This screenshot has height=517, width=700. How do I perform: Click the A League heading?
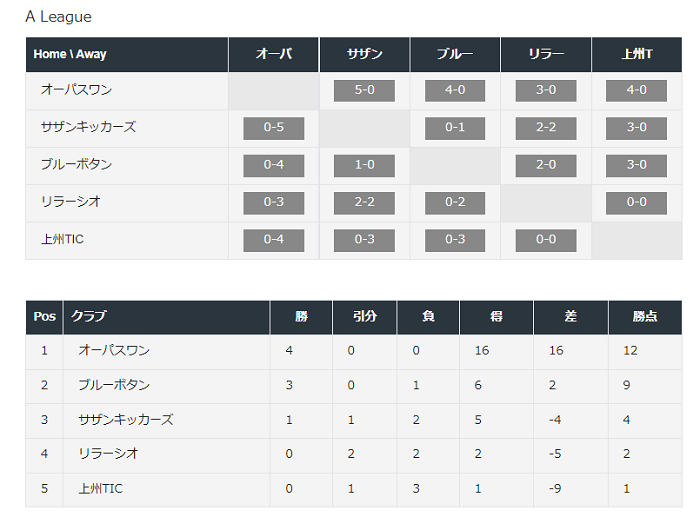(58, 17)
